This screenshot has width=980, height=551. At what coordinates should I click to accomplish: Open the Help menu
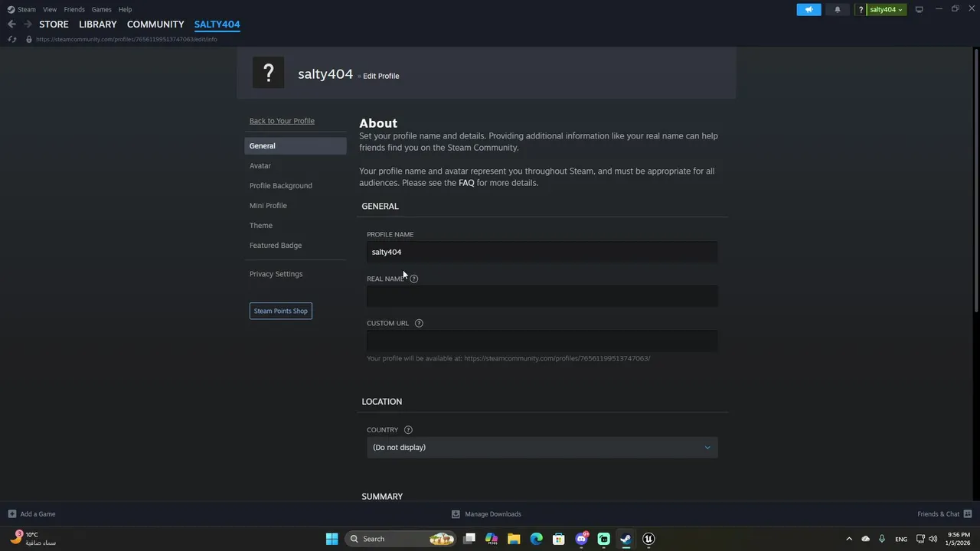point(125,9)
